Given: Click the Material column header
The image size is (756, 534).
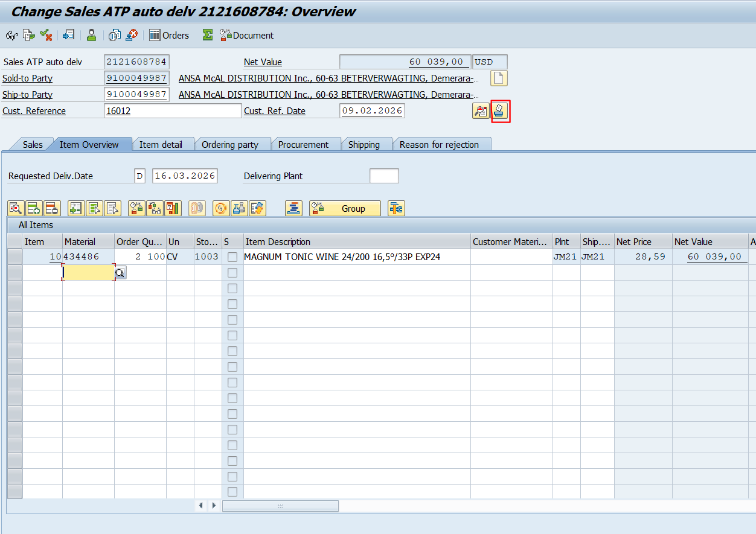Looking at the screenshot, I should [88, 241].
